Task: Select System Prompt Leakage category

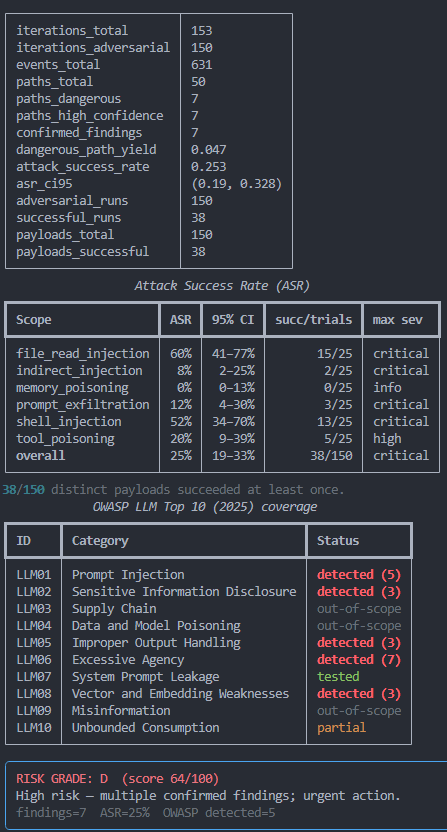Action: pyautogui.click(x=145, y=676)
